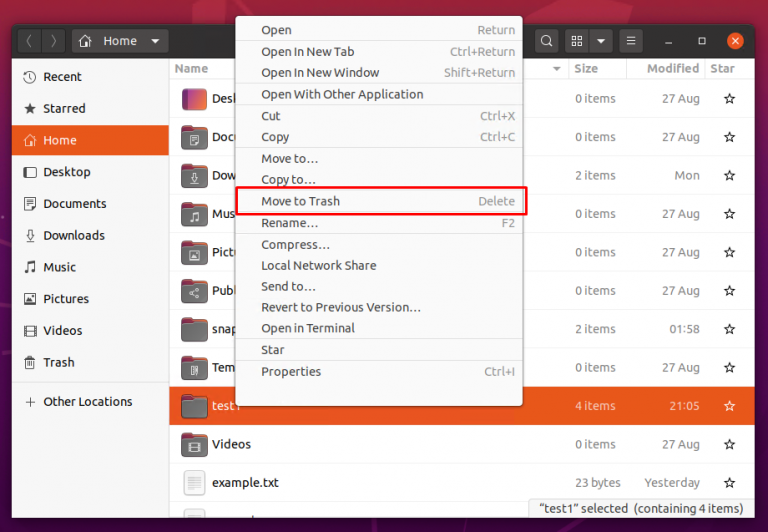
Task: Open Documents in the sidebar
Action: [90, 204]
